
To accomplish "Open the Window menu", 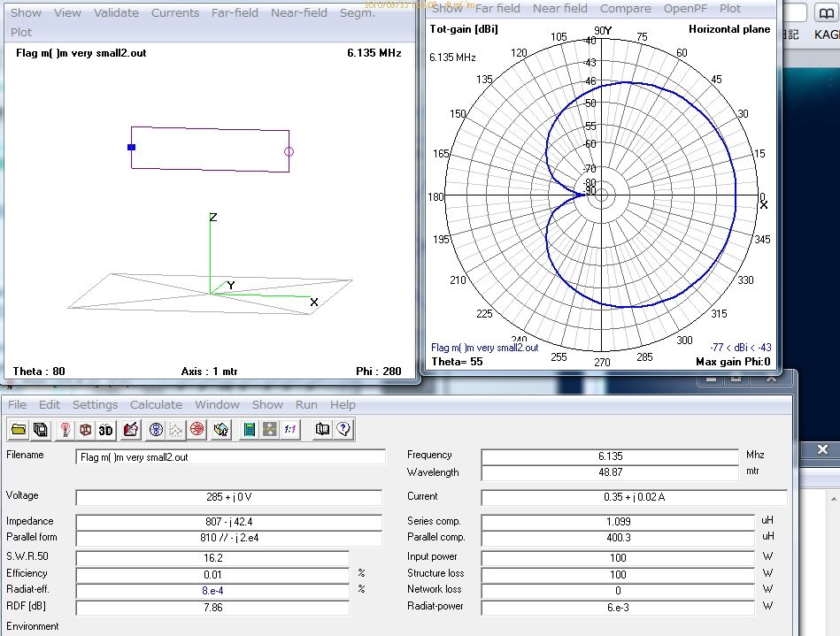I will click(x=217, y=405).
